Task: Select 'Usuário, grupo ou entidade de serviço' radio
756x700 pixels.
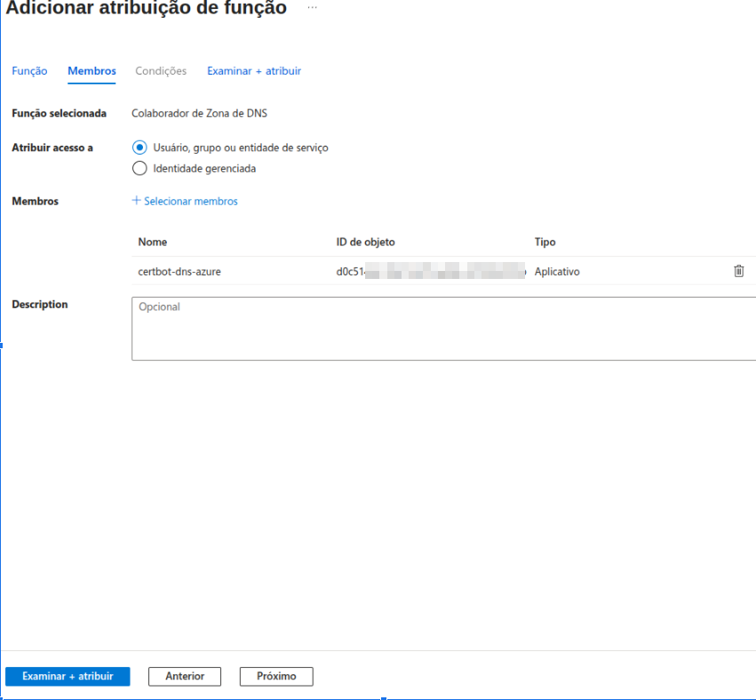Action: (x=139, y=147)
